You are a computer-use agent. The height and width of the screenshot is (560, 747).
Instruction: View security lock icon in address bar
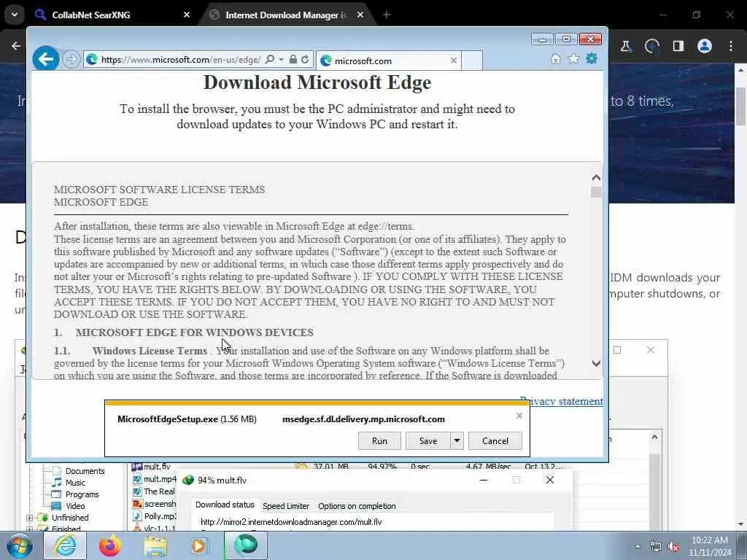(x=293, y=60)
